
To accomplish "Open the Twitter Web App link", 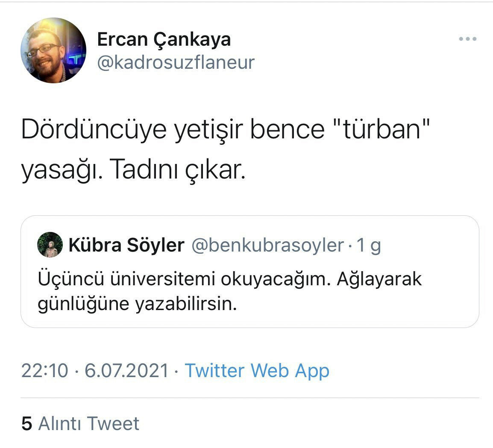I will tap(256, 371).
